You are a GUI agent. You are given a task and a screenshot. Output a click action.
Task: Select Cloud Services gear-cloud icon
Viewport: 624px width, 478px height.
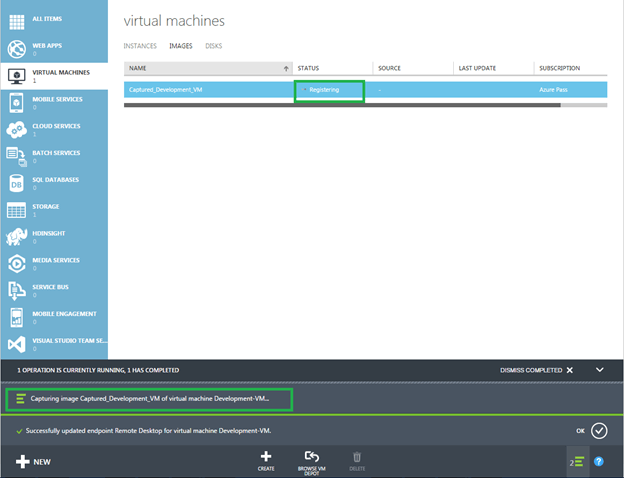point(17,130)
